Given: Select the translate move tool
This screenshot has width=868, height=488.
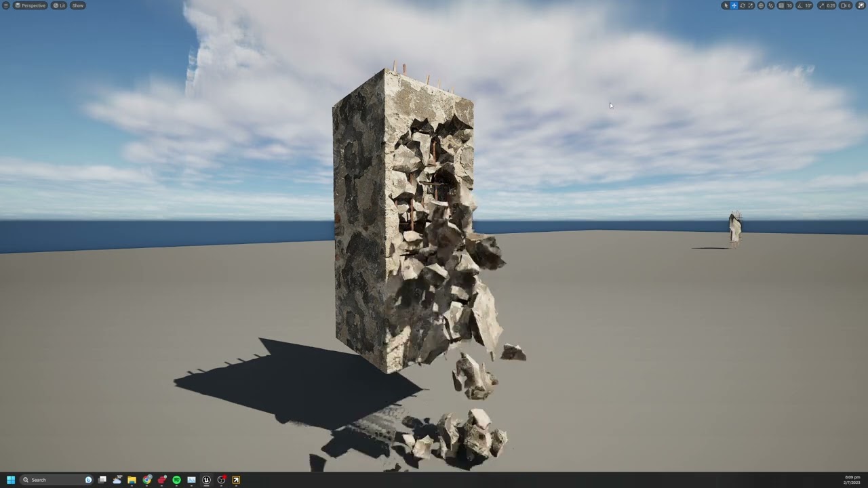Looking at the screenshot, I should click(734, 5).
